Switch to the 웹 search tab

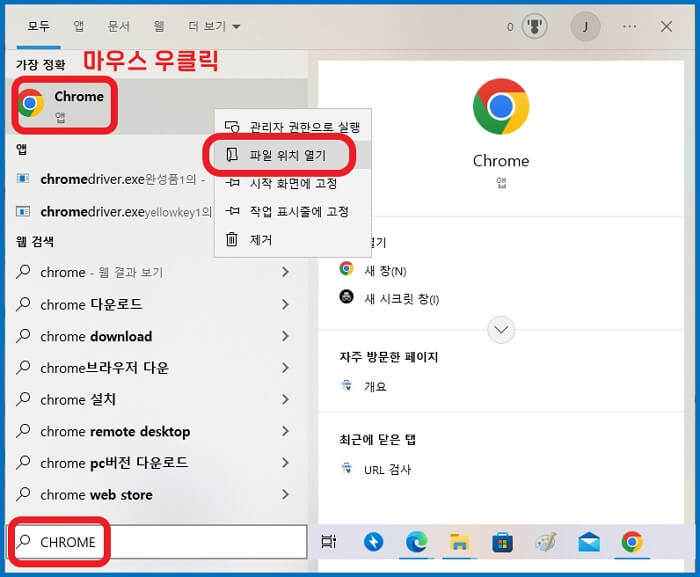[x=159, y=26]
